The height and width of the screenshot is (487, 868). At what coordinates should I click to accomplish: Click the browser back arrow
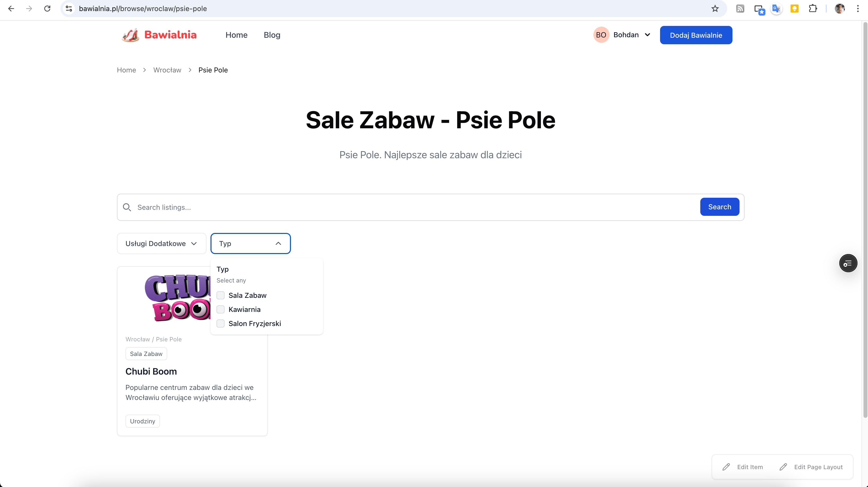pyautogui.click(x=11, y=8)
